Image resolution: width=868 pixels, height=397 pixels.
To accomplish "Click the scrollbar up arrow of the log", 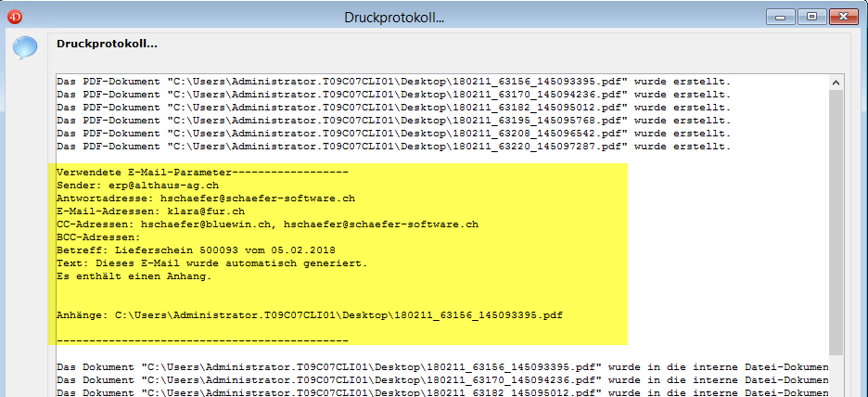I will pyautogui.click(x=836, y=82).
